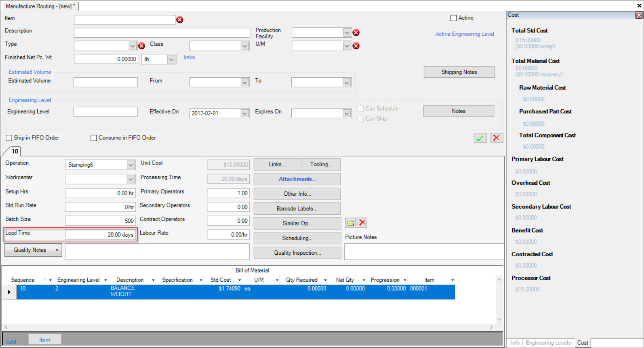
Task: Click the red error icon beside Item field
Action: pos(180,20)
